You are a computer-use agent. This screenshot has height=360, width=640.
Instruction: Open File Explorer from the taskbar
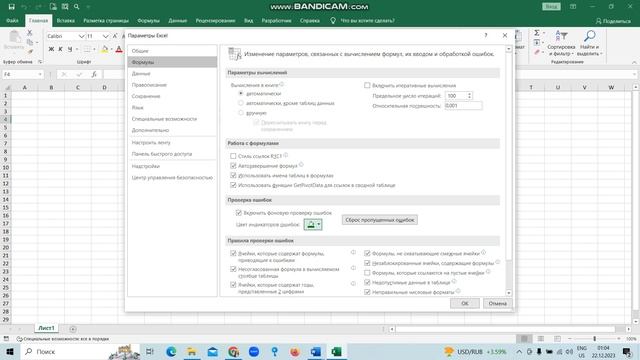click(191, 351)
